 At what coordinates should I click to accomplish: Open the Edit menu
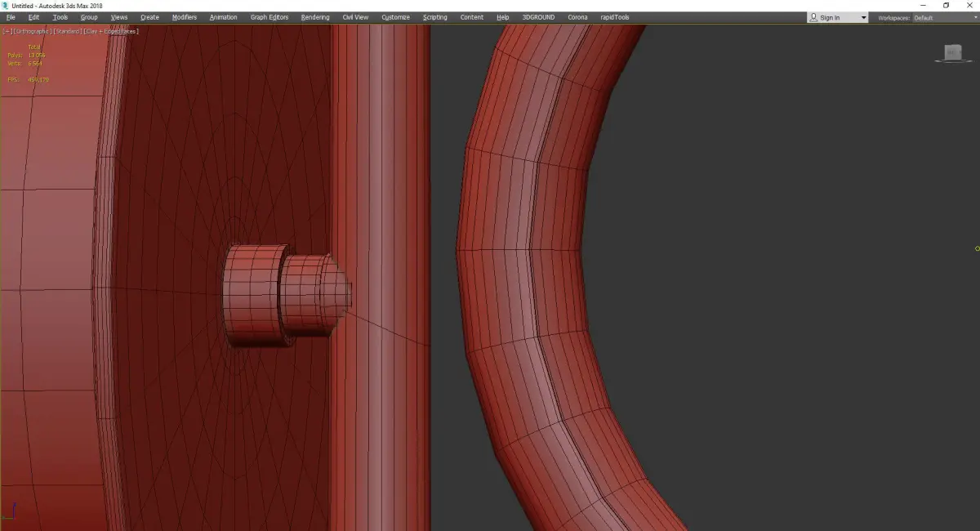tap(33, 17)
